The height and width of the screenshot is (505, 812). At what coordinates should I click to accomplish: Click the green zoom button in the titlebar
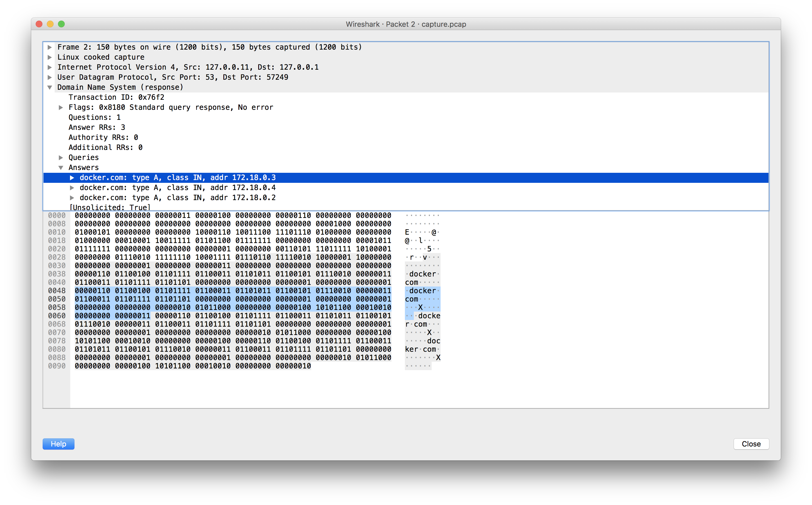(61, 24)
